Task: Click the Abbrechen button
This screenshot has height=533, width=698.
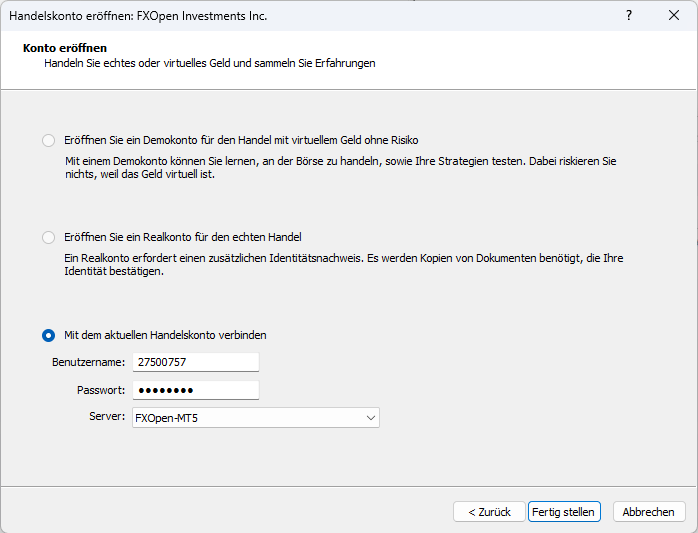Action: [649, 512]
